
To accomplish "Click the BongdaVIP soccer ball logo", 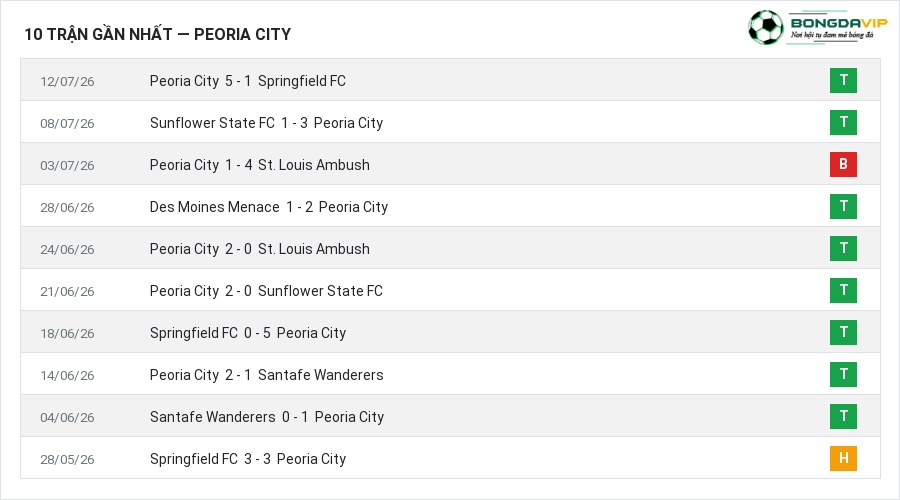I will [x=766, y=27].
